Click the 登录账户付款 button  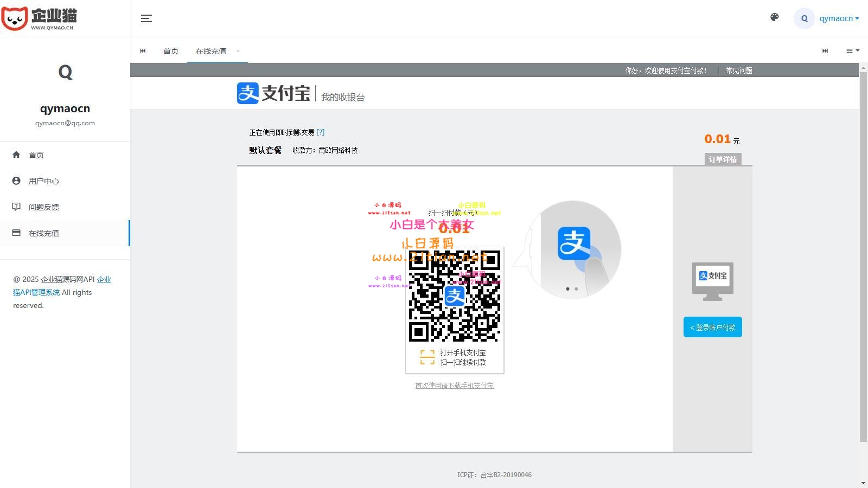tap(712, 328)
